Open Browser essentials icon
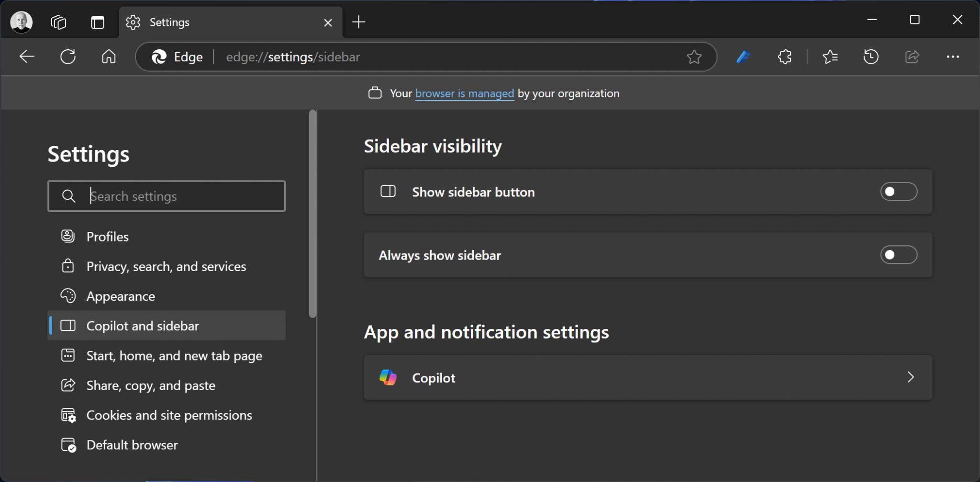The image size is (980, 482). tap(744, 57)
